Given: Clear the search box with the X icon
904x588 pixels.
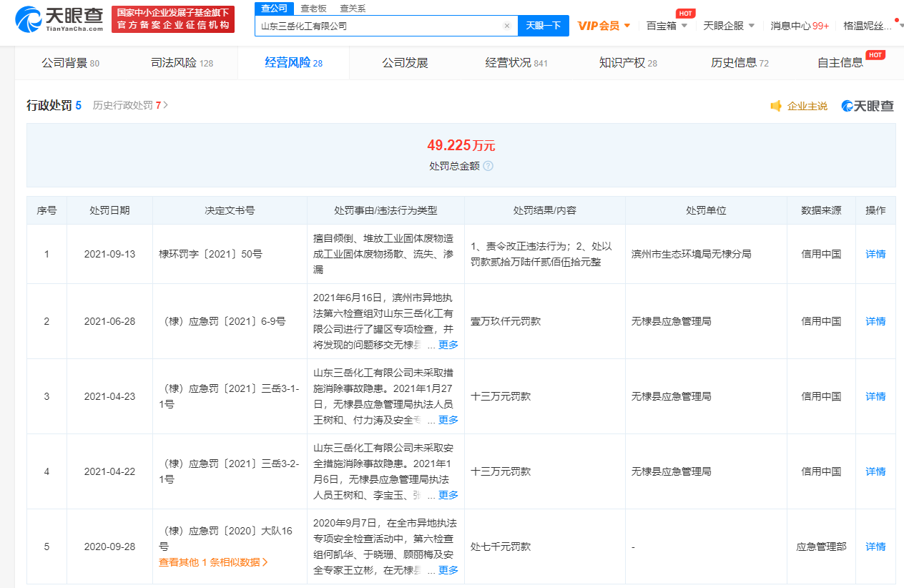Looking at the screenshot, I should (x=507, y=26).
